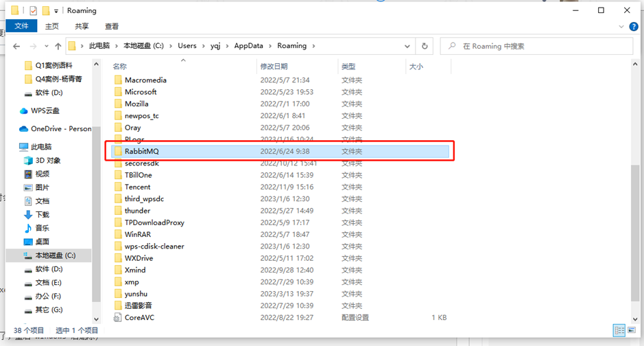Open the WPS云盘 cloud location
Screen dimensions: 644x346
[x=45, y=111]
